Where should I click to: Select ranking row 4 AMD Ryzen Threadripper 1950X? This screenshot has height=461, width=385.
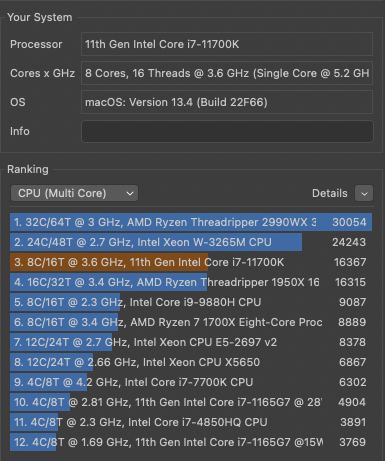(191, 282)
